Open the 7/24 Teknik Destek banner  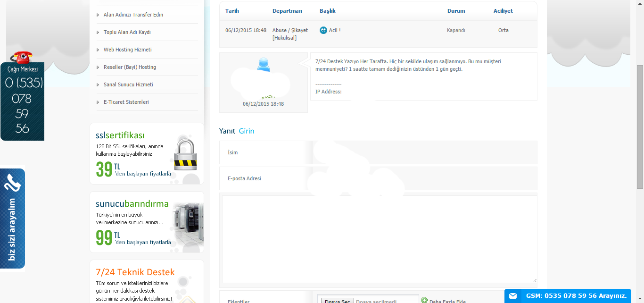click(x=147, y=281)
